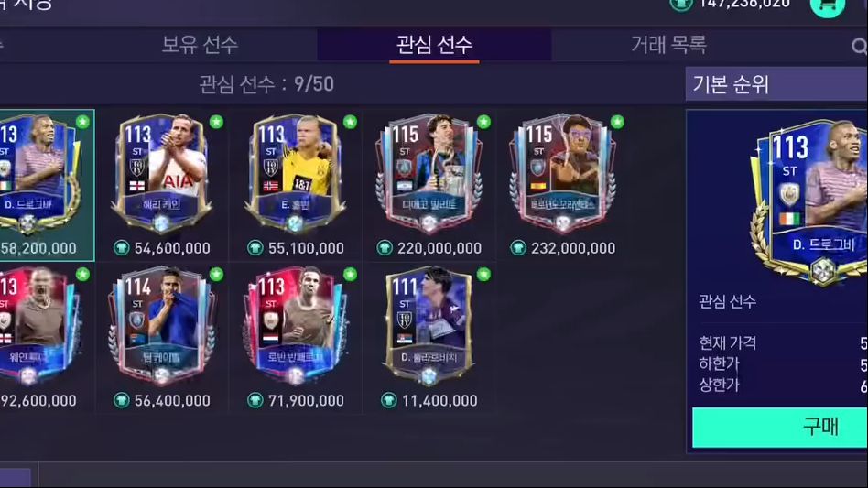Select the 관심 선수 tab

coord(435,45)
